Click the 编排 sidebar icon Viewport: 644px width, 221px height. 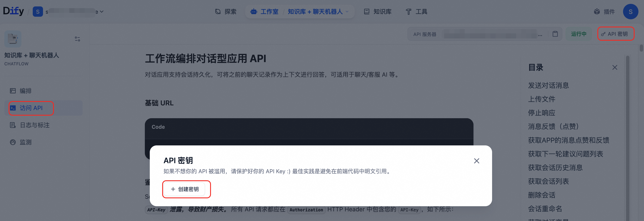13,91
